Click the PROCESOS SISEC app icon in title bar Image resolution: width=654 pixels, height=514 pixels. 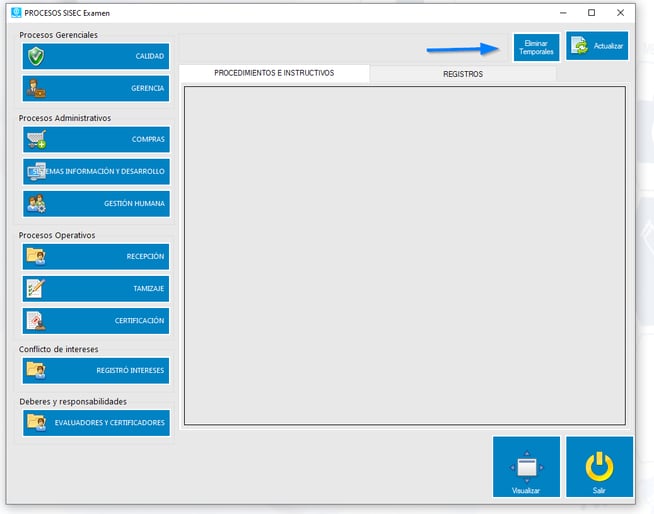tap(15, 13)
